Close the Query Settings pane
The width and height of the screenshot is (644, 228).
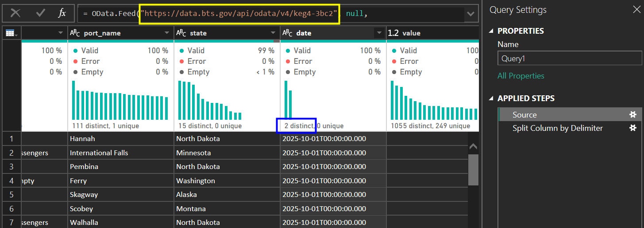pyautogui.click(x=636, y=10)
